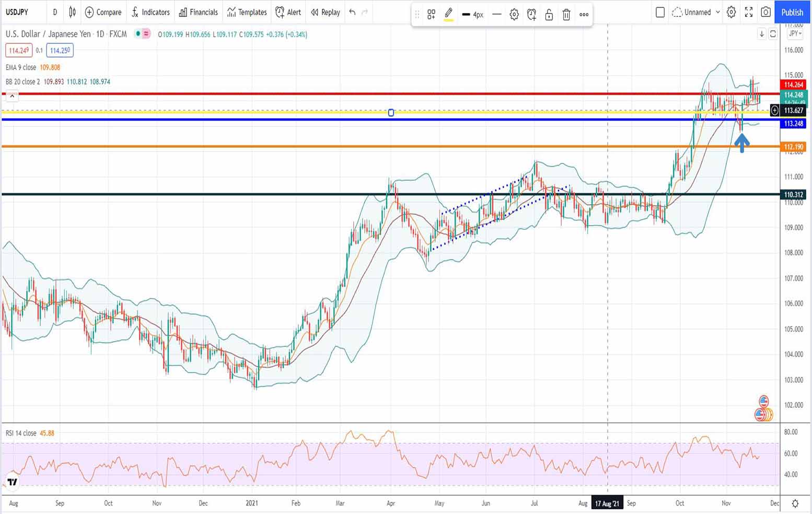Open the Templates menu
The width and height of the screenshot is (812, 514).
(247, 12)
